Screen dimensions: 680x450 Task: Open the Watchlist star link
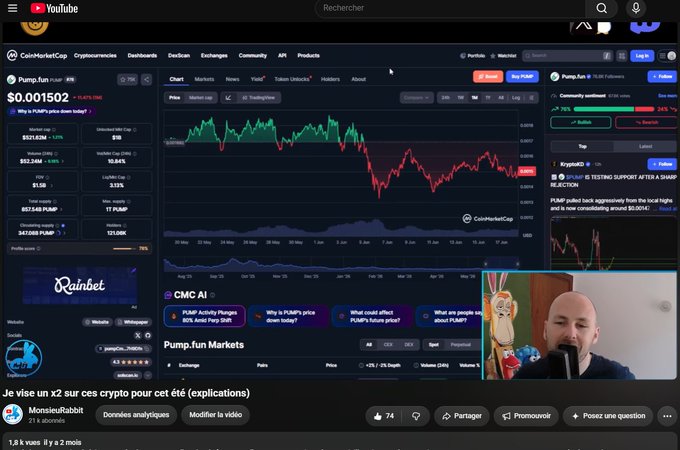coord(503,55)
